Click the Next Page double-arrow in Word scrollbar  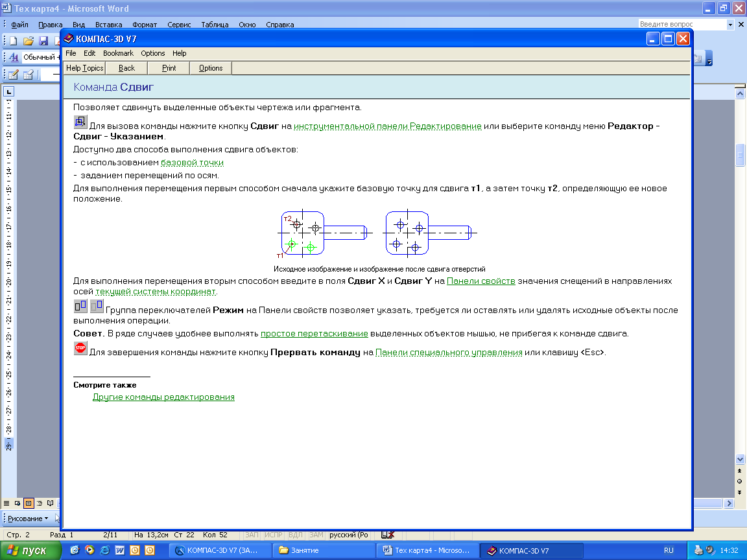pos(739,493)
